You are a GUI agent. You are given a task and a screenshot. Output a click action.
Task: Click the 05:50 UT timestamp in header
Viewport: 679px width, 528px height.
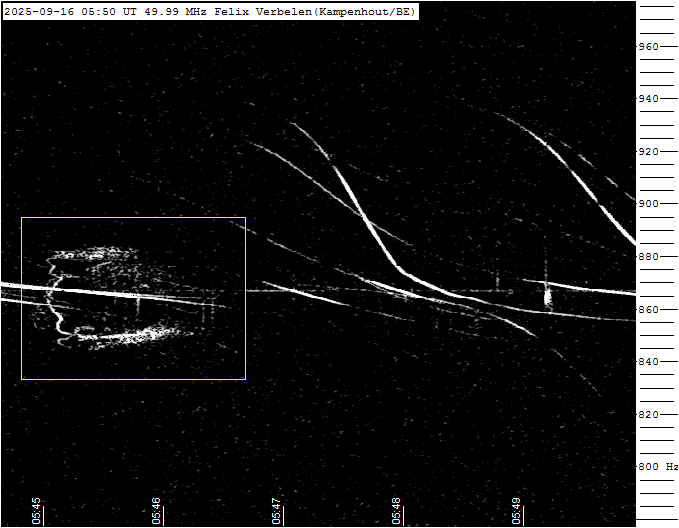[x=109, y=12]
